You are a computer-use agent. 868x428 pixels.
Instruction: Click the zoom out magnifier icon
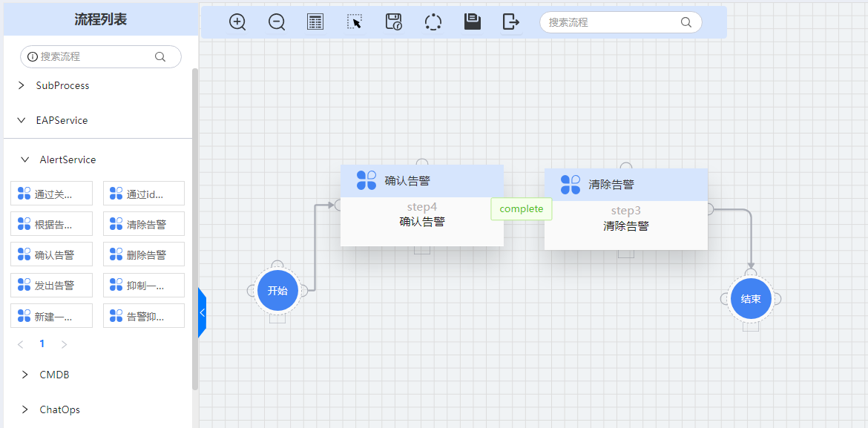point(277,22)
